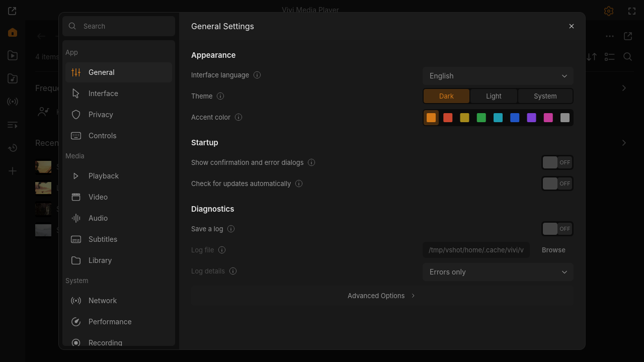Click the plus icon in the sidebar

tap(13, 171)
